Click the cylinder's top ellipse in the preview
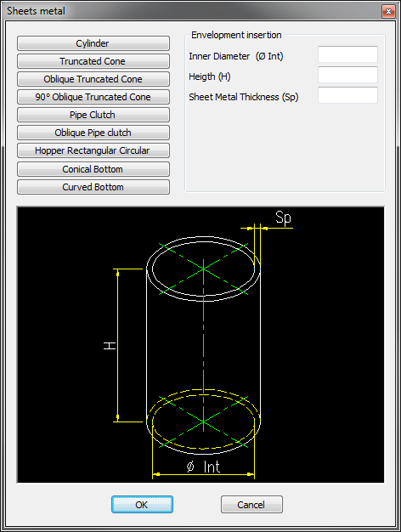 203,269
